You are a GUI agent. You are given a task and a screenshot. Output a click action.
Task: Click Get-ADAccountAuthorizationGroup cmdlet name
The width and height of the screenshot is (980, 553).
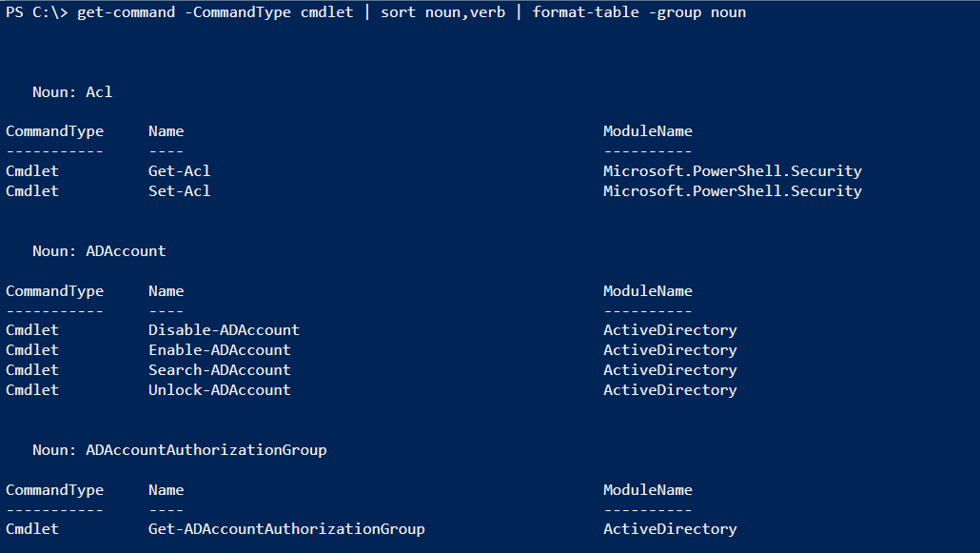pyautogui.click(x=286, y=528)
